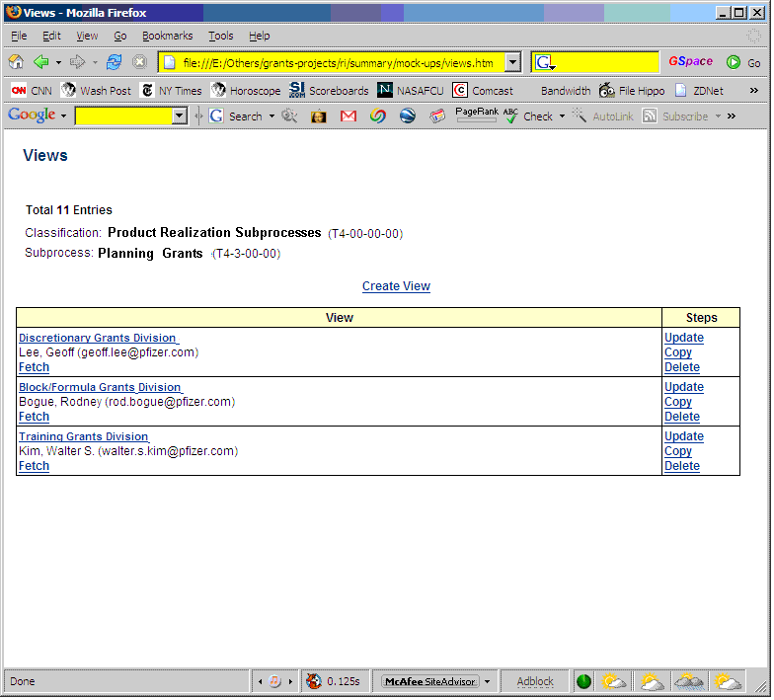Click the blue globe toolbar icon
774x700 pixels.
pos(408,117)
